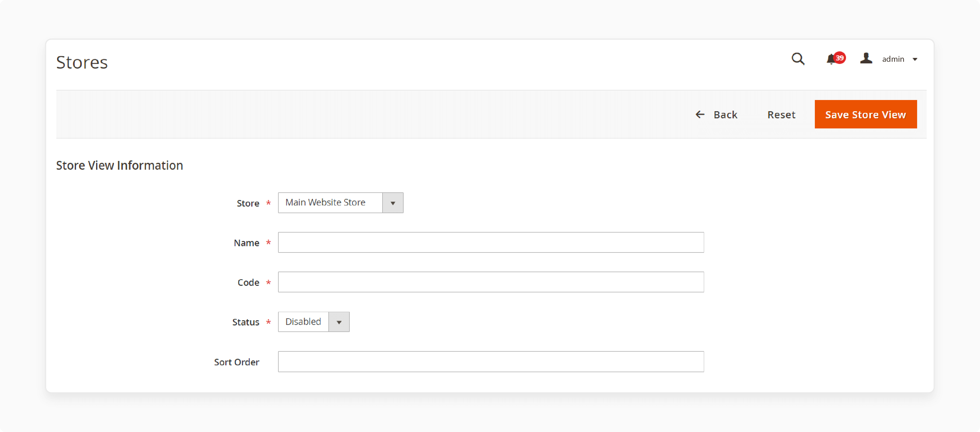Focus the Name text field
Image resolution: width=980 pixels, height=432 pixels.
point(491,242)
